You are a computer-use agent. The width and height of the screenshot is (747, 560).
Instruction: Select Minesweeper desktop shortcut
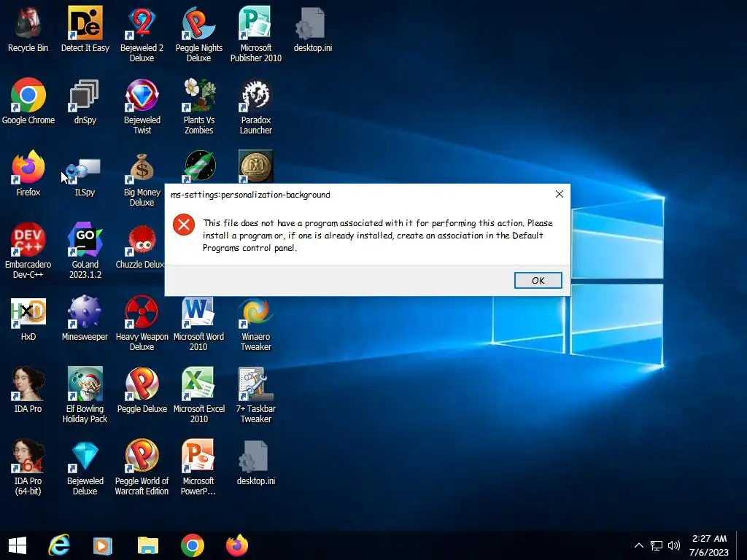85,319
